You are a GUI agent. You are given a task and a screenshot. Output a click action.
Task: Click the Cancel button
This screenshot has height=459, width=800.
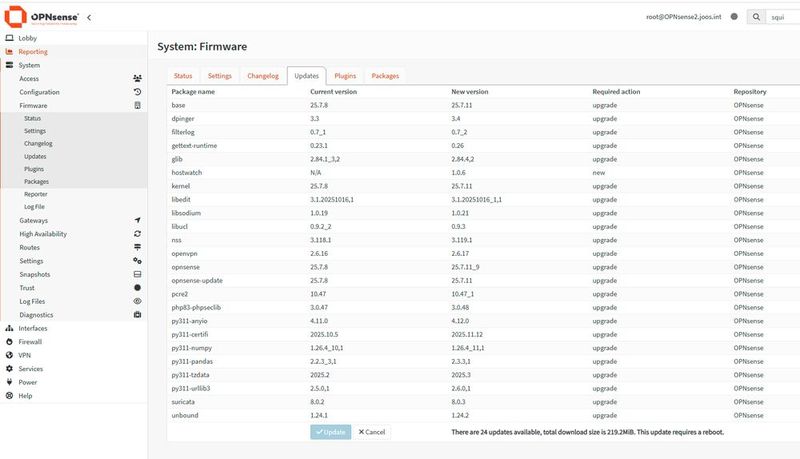point(371,432)
